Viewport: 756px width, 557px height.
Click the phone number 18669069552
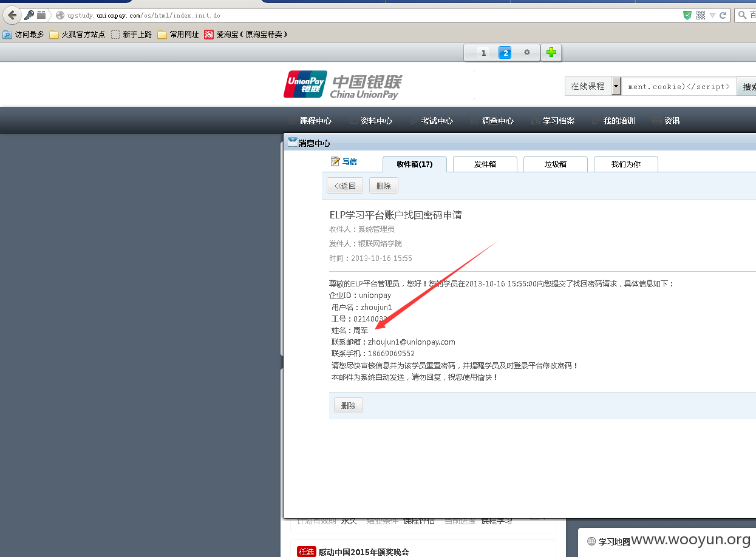coord(391,354)
